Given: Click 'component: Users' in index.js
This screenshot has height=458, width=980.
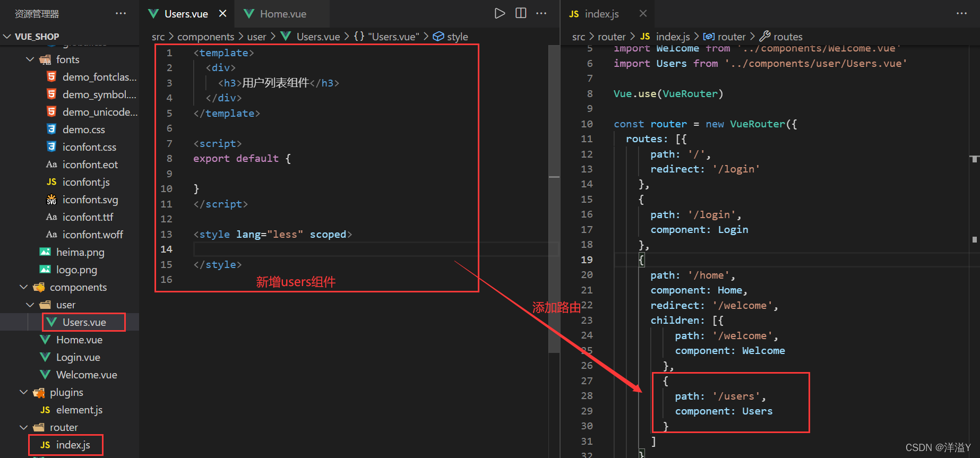Looking at the screenshot, I should coord(724,411).
